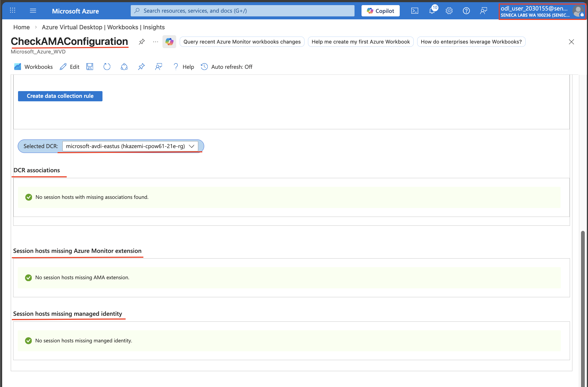Click the DCR associations heading
Viewport: 588px width, 387px height.
click(x=37, y=170)
